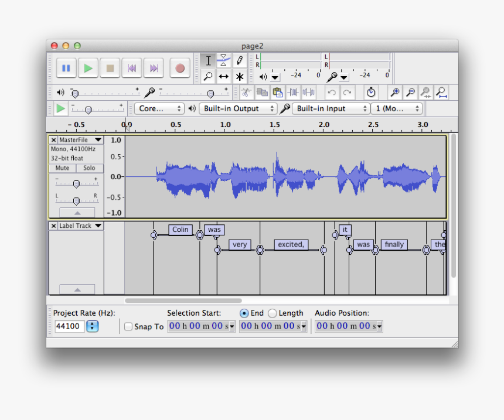The image size is (504, 420).
Task: Skip to start of project
Action: click(132, 68)
